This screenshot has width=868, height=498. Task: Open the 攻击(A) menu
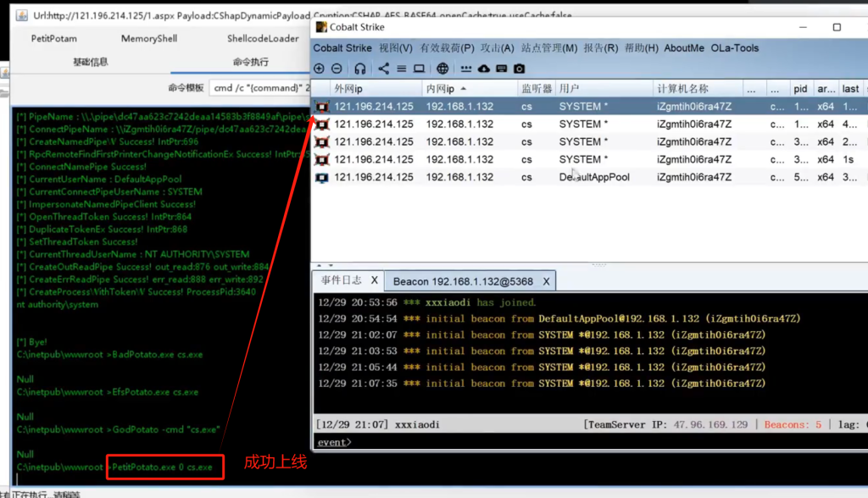(497, 48)
